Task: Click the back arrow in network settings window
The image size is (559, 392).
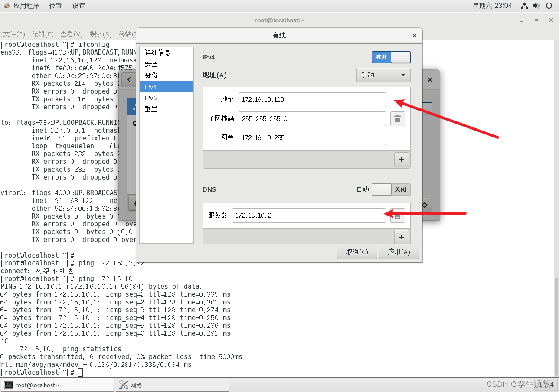Action: click(129, 80)
